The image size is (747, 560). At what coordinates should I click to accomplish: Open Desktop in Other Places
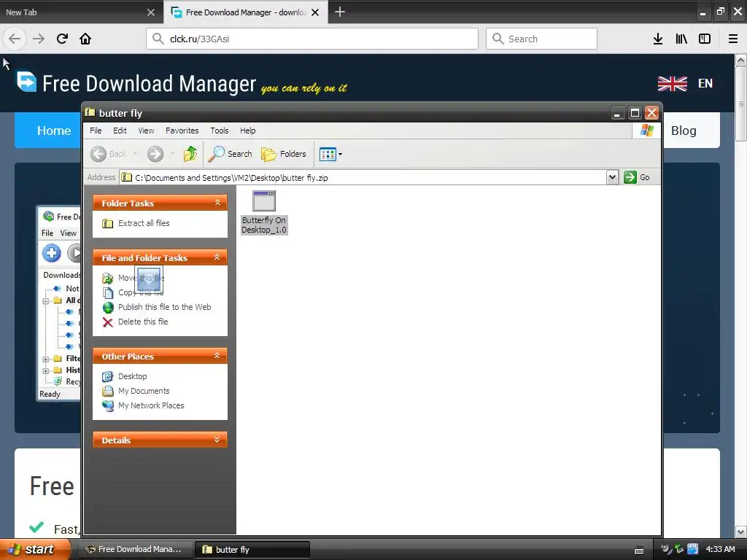[133, 376]
